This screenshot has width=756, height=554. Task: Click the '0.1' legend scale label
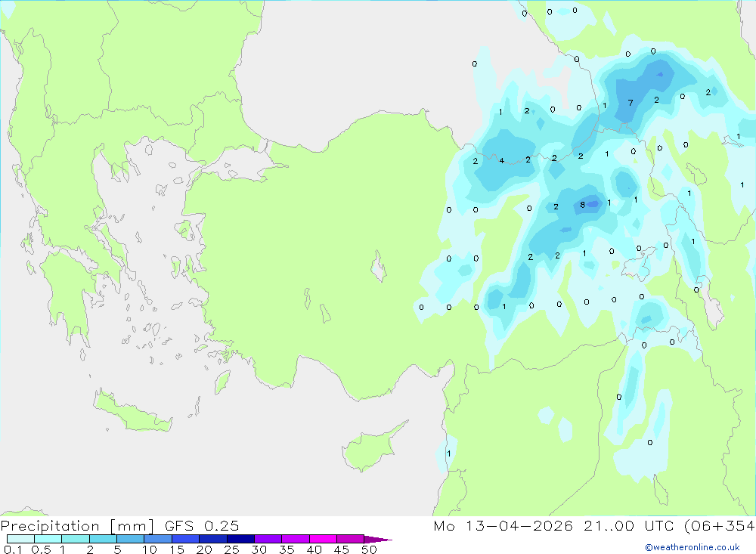pos(13,549)
